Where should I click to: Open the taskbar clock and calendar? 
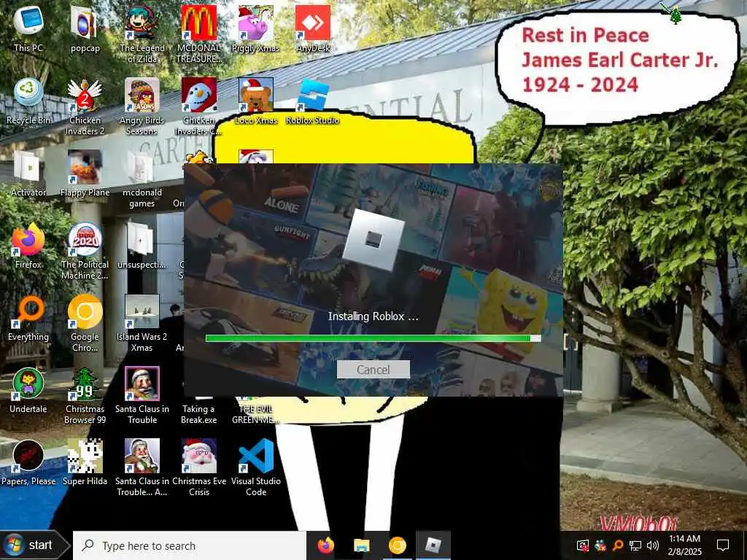point(684,545)
